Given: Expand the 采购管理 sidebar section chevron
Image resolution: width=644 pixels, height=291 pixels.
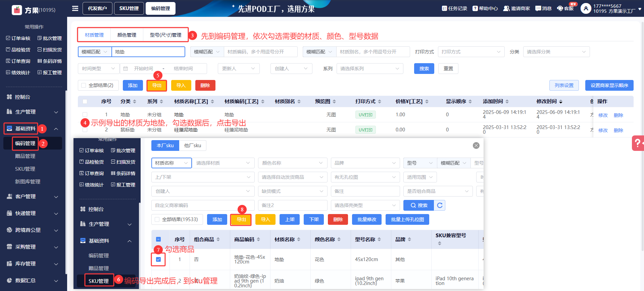Looking at the screenshot, I should click(56, 247).
